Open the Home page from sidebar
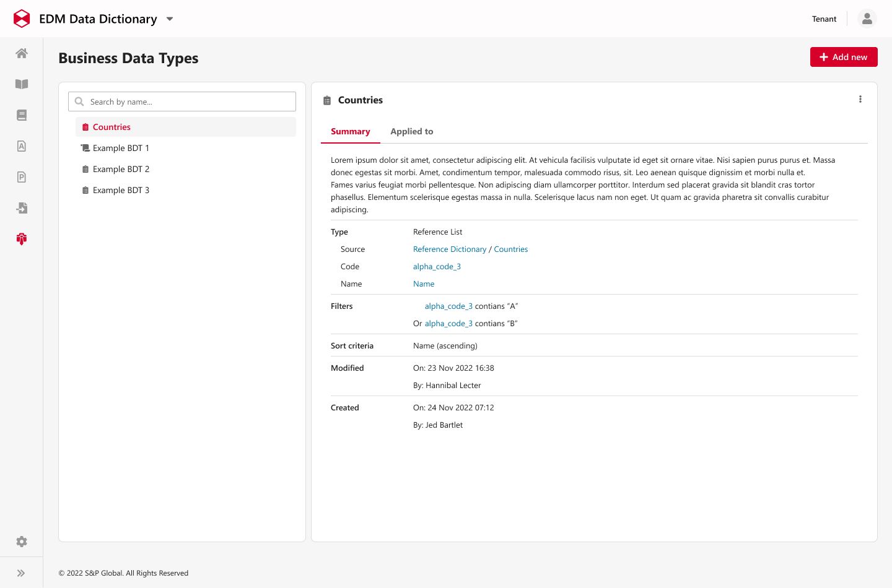This screenshot has height=588, width=892. tap(22, 53)
